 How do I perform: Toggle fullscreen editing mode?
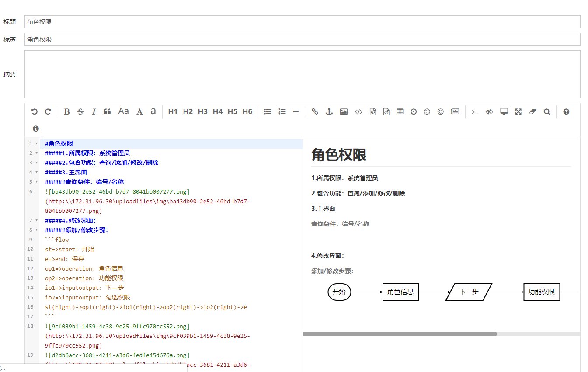[x=518, y=112]
